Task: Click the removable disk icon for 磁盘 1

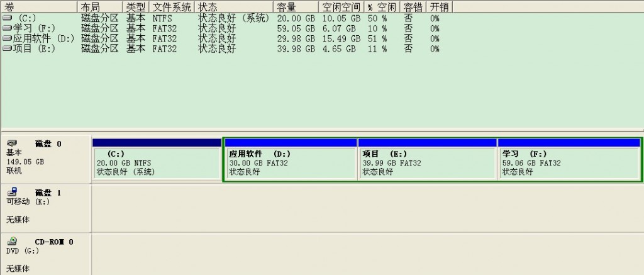Action: tap(13, 192)
